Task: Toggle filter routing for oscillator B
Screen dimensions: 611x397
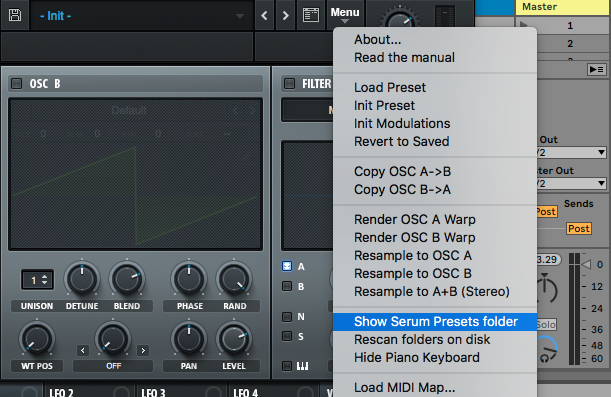Action: [287, 286]
